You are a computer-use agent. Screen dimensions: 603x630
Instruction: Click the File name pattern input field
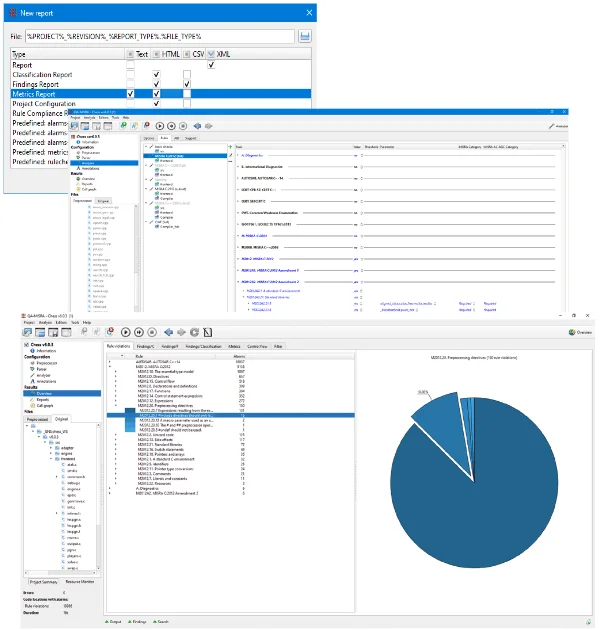point(160,36)
